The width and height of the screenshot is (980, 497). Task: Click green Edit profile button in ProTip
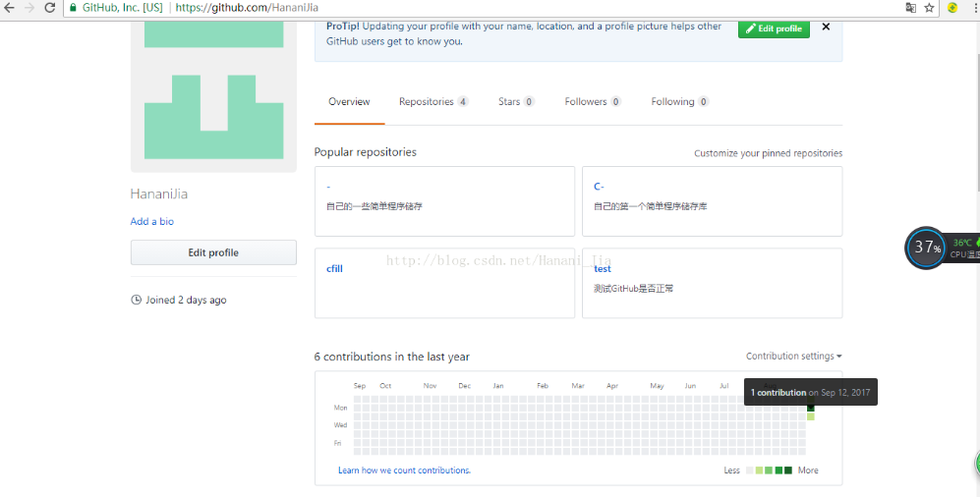click(x=774, y=28)
